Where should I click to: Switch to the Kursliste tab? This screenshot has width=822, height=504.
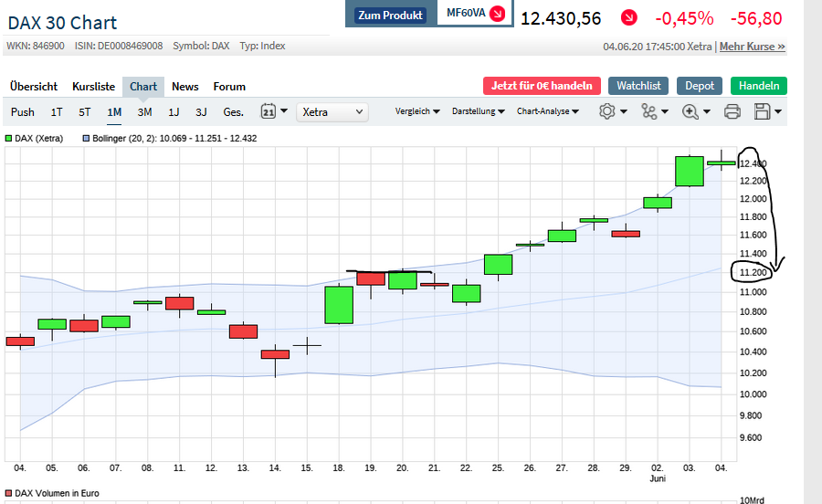(x=93, y=87)
